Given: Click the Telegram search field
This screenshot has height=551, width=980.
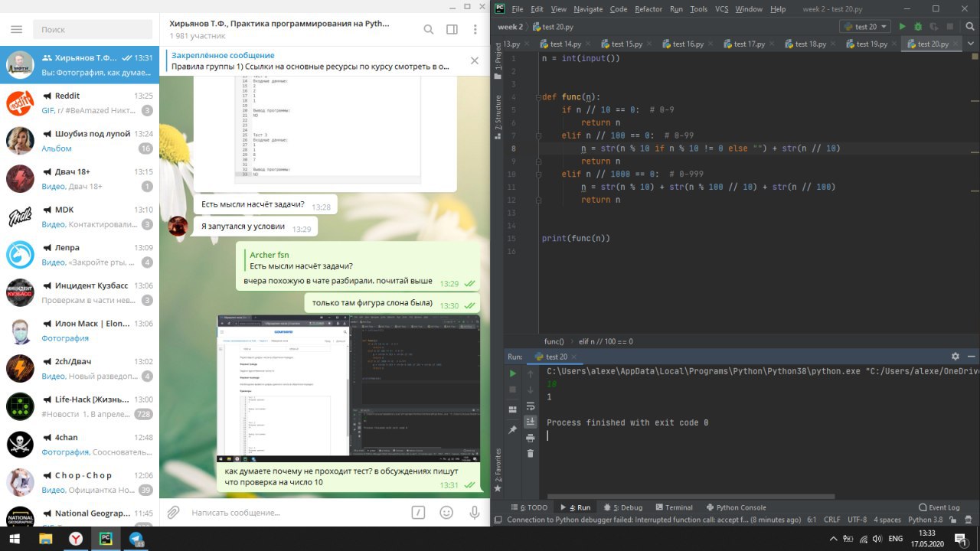Looking at the screenshot, I should pyautogui.click(x=93, y=29).
